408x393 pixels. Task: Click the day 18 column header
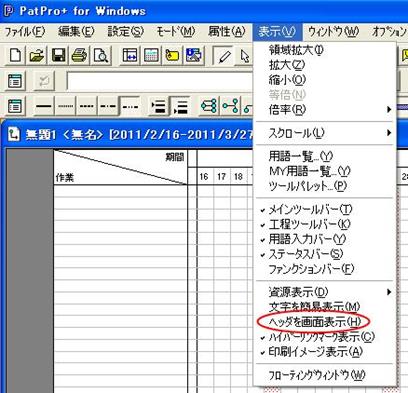point(238,176)
